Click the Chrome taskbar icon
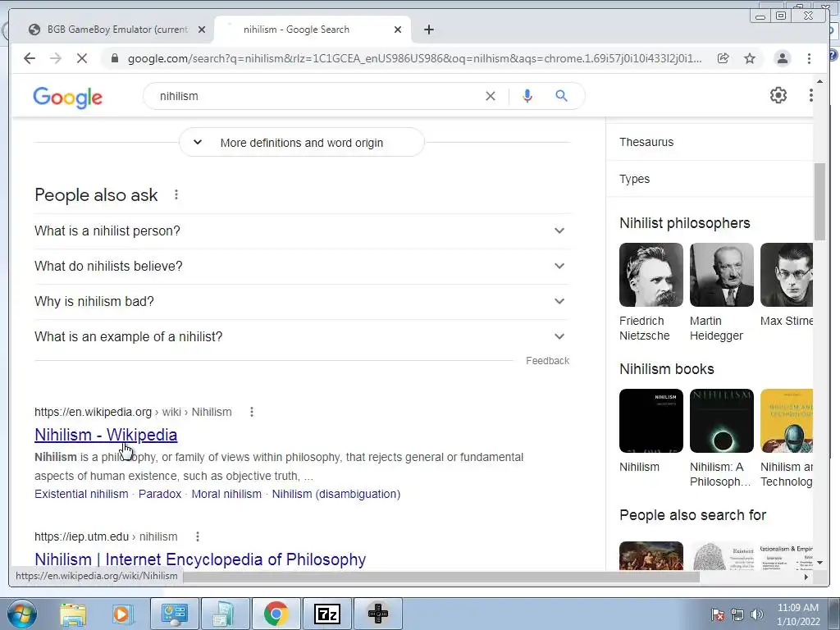This screenshot has width=840, height=630. pos(276,614)
